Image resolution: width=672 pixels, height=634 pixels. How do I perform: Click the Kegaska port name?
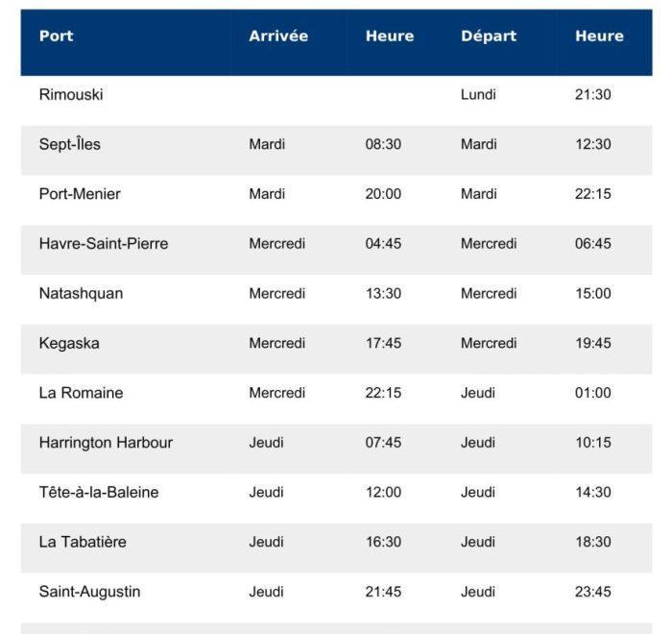[69, 344]
